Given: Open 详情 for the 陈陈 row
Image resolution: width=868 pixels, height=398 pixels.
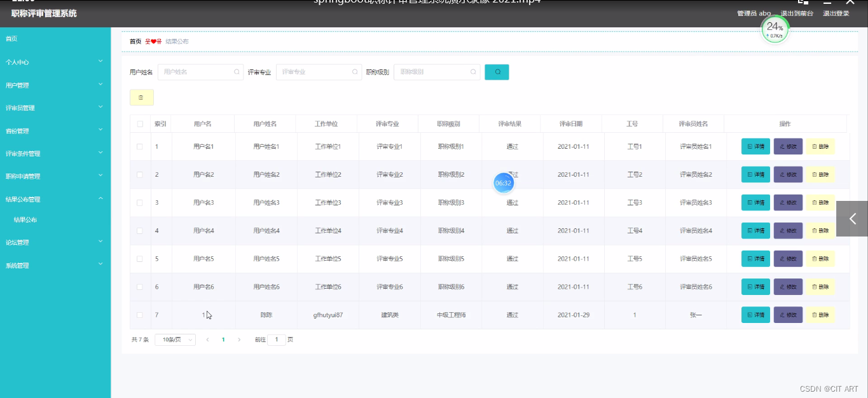Looking at the screenshot, I should click(x=755, y=315).
